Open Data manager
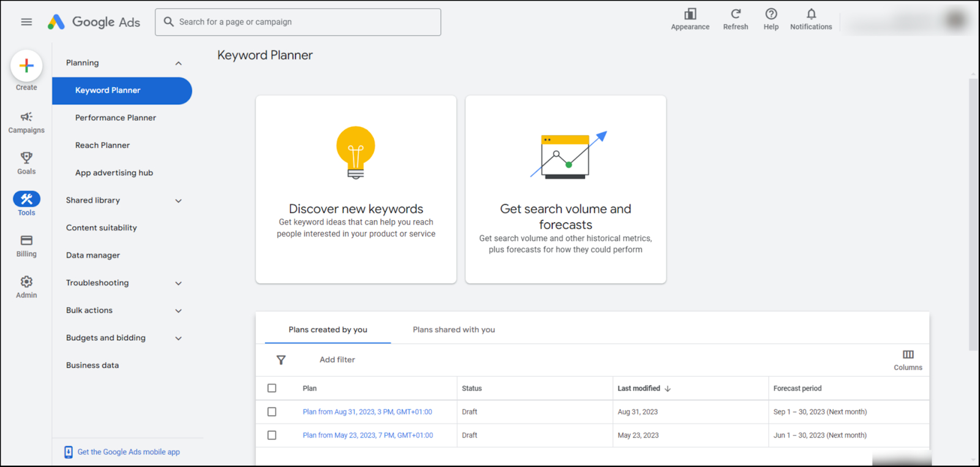Image resolution: width=980 pixels, height=467 pixels. 93,256
